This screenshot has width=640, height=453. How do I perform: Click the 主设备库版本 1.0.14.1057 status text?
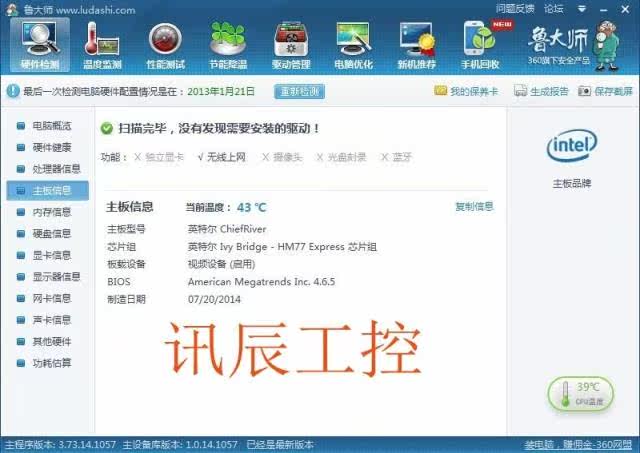[x=180, y=445]
